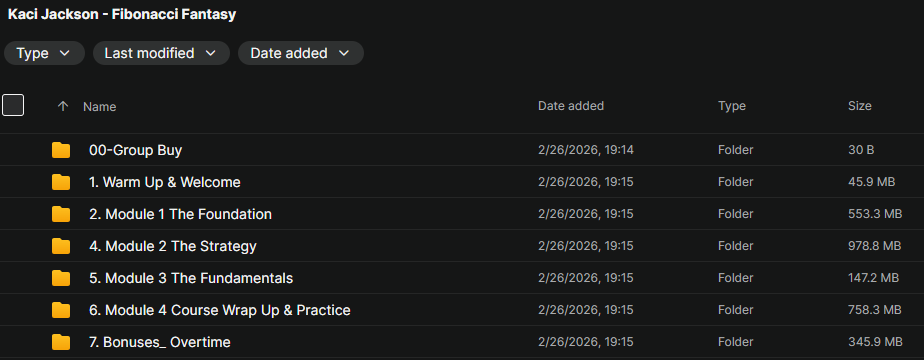Open the Type filter dropdown
Image resolution: width=924 pixels, height=360 pixels.
(44, 53)
